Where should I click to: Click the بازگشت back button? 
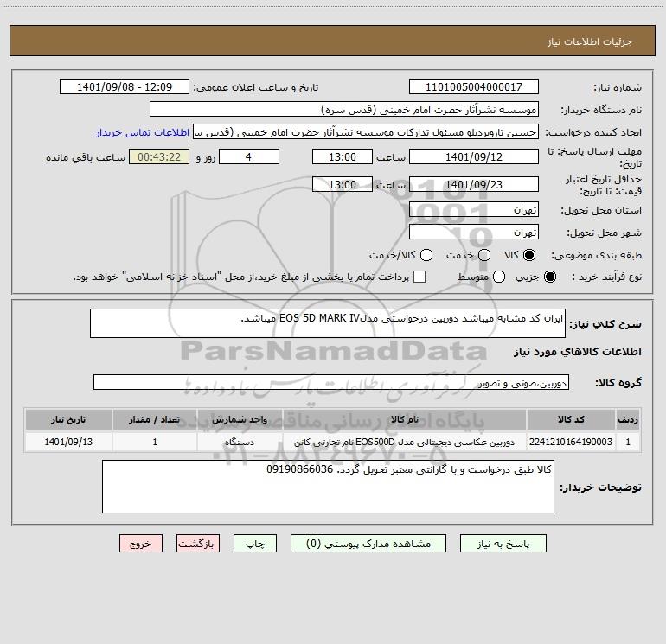coord(198,544)
